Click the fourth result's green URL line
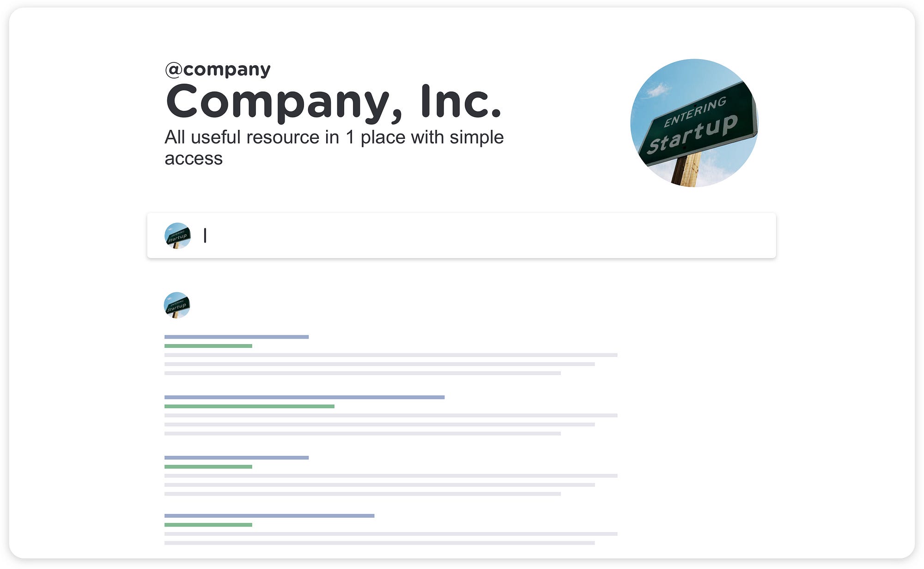Screen dimensions: 924x569 pos(208,525)
